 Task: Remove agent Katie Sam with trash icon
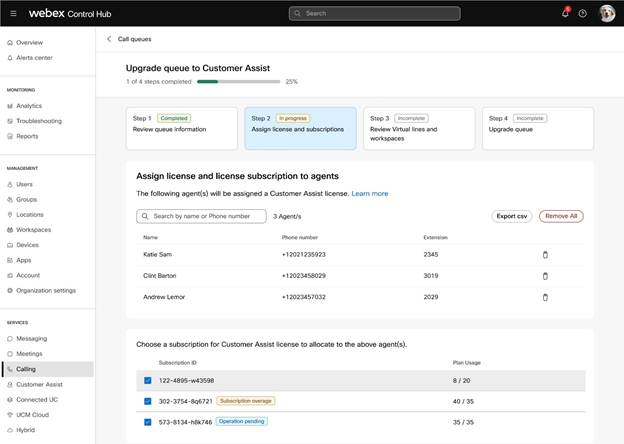pyautogui.click(x=545, y=255)
